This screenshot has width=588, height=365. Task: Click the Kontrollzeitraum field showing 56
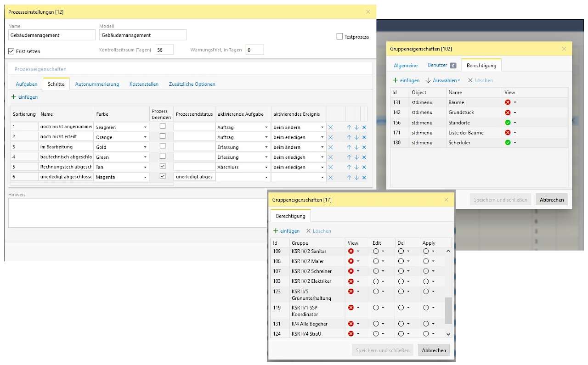coord(164,50)
